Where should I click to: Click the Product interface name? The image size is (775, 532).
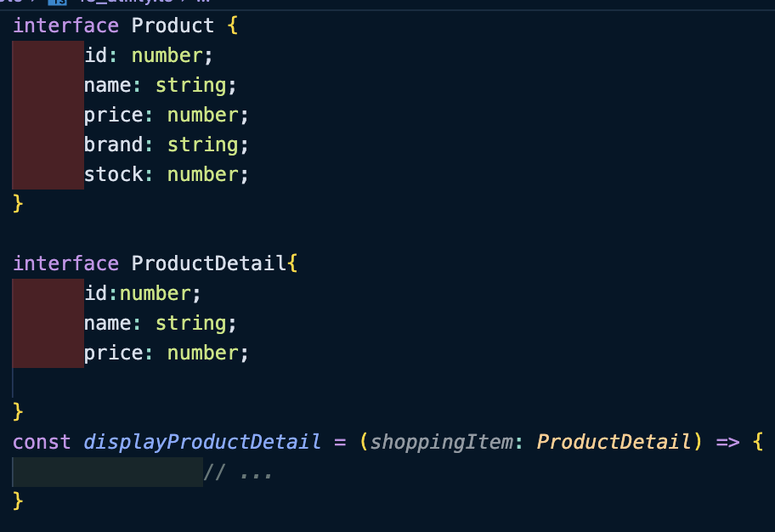pos(173,25)
